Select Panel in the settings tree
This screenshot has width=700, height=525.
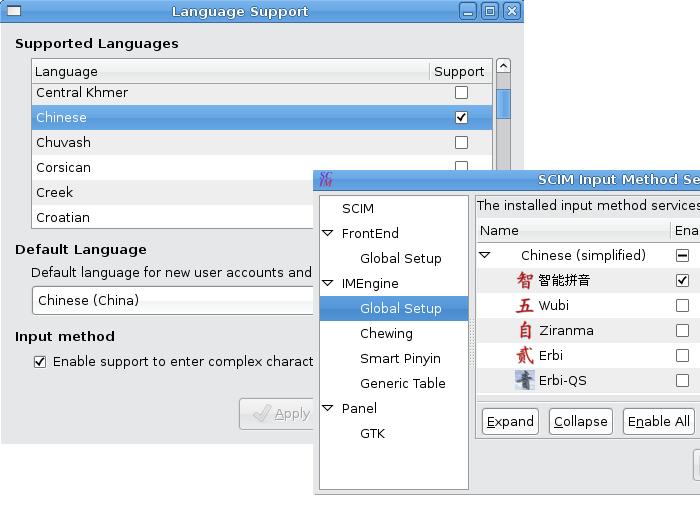click(x=359, y=408)
